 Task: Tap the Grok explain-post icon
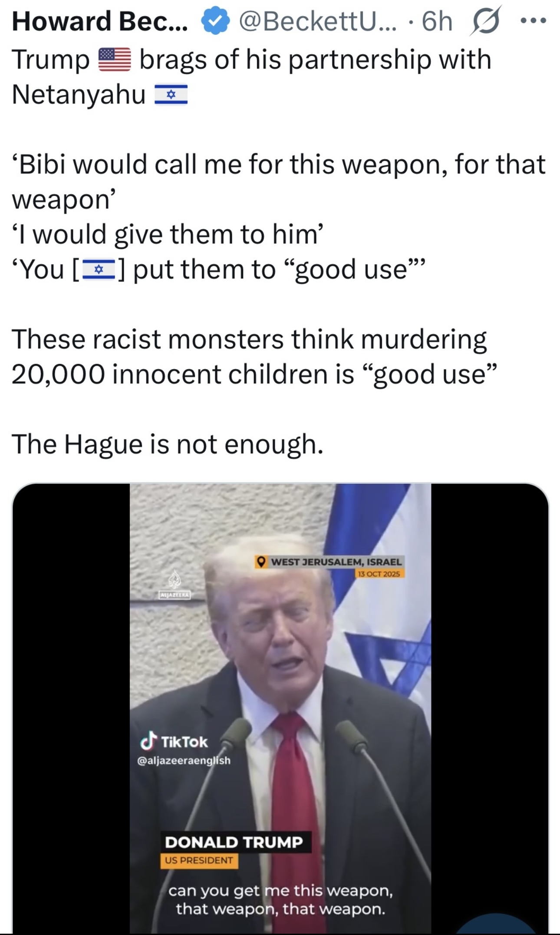coord(486,20)
